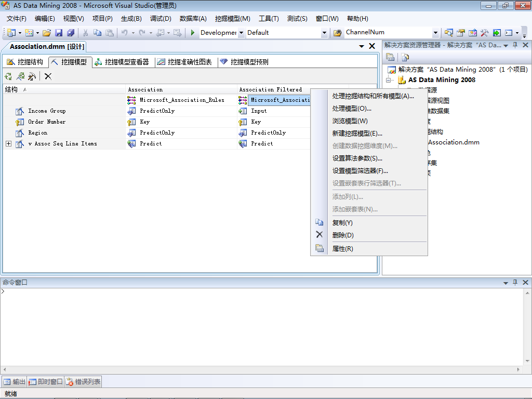
Task: Click the 结构 column header to sort
Action: point(64,89)
